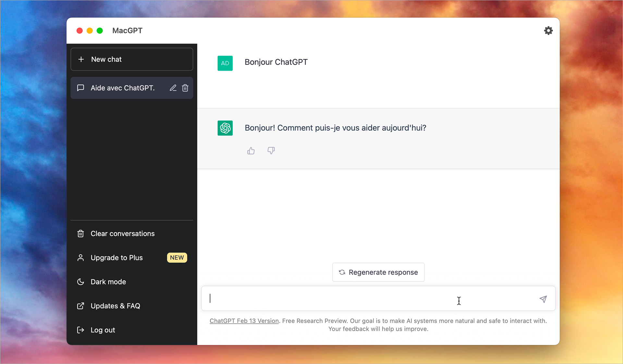Open the Aide avec ChatGPT conversation
623x364 pixels.
(132, 88)
